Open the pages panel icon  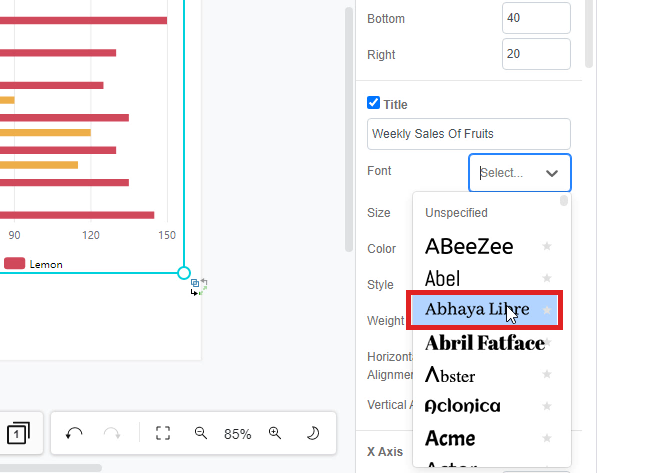coord(18,433)
